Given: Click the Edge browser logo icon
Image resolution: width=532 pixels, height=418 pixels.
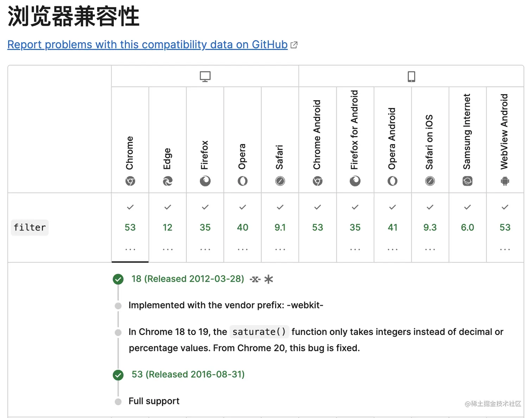Looking at the screenshot, I should (x=167, y=181).
